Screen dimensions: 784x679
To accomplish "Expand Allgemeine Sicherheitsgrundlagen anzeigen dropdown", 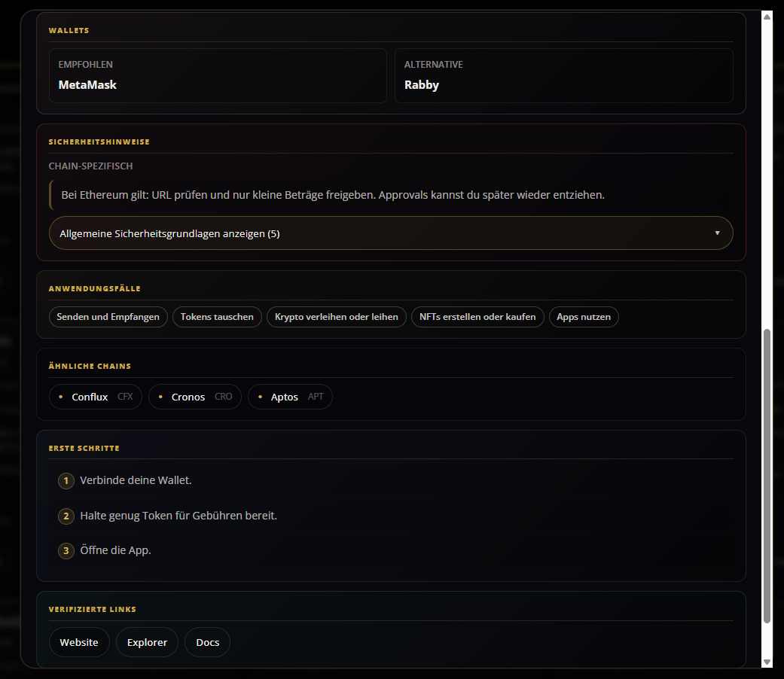I will (391, 233).
